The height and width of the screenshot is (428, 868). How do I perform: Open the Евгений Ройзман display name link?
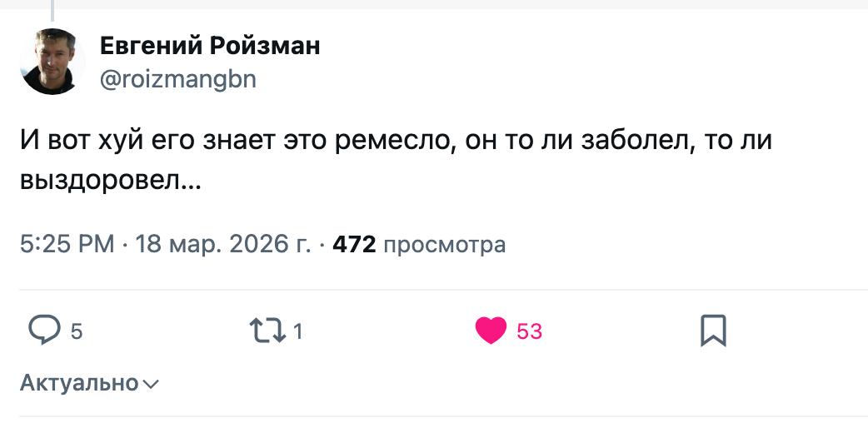pos(210,46)
